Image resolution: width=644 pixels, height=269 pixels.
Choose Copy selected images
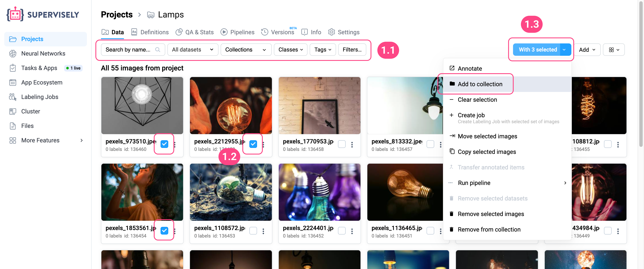507,152
